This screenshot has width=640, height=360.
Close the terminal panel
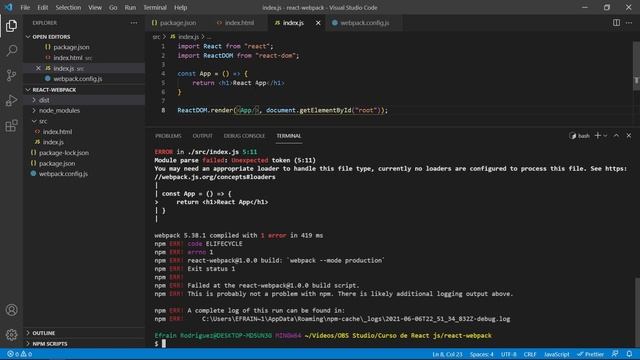click(629, 136)
